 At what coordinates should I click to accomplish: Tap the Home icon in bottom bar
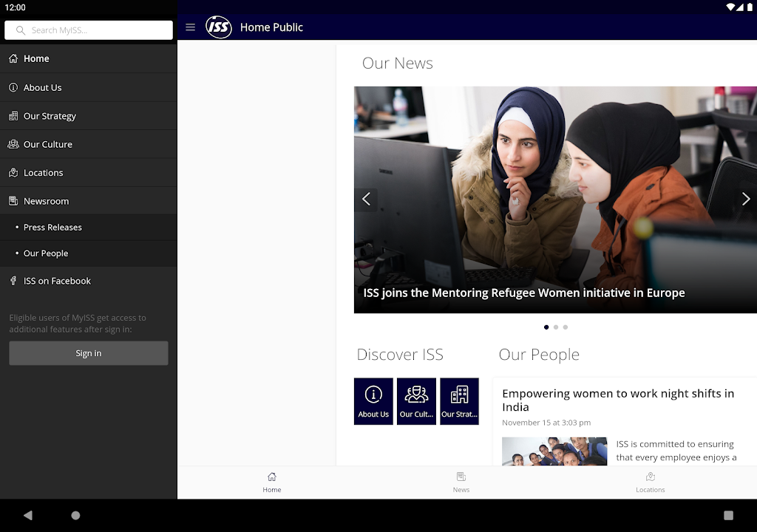(x=271, y=482)
